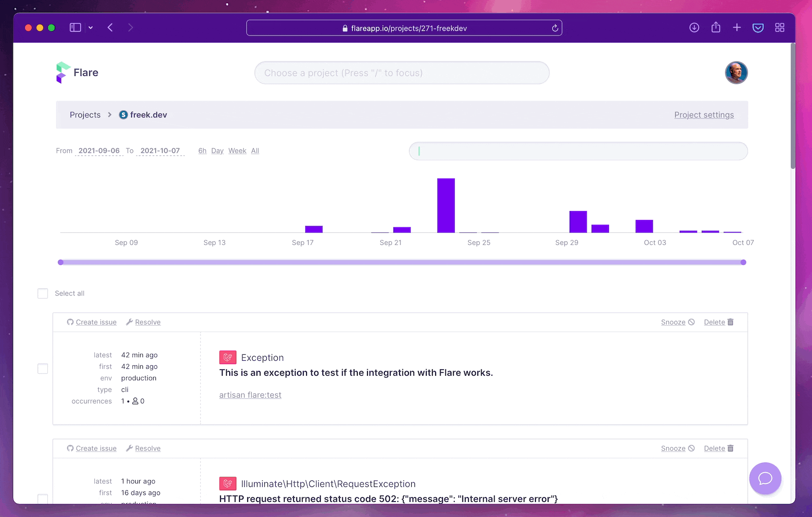Select the 6h time range

tap(202, 151)
